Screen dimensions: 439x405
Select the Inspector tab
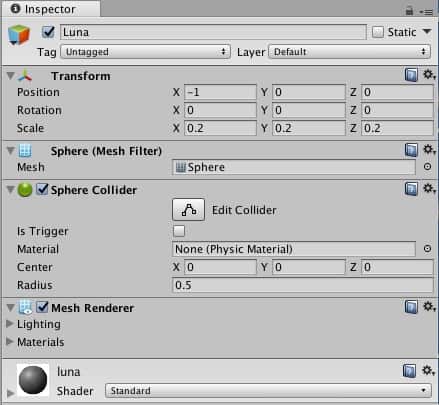click(50, 9)
